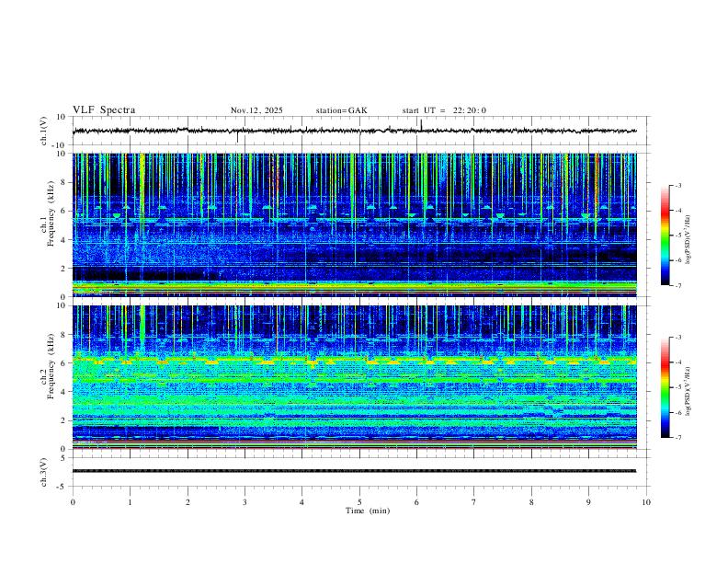Click inside the ch.1 spectrogram panel
Screen dimensions: 728x563
click(354, 224)
